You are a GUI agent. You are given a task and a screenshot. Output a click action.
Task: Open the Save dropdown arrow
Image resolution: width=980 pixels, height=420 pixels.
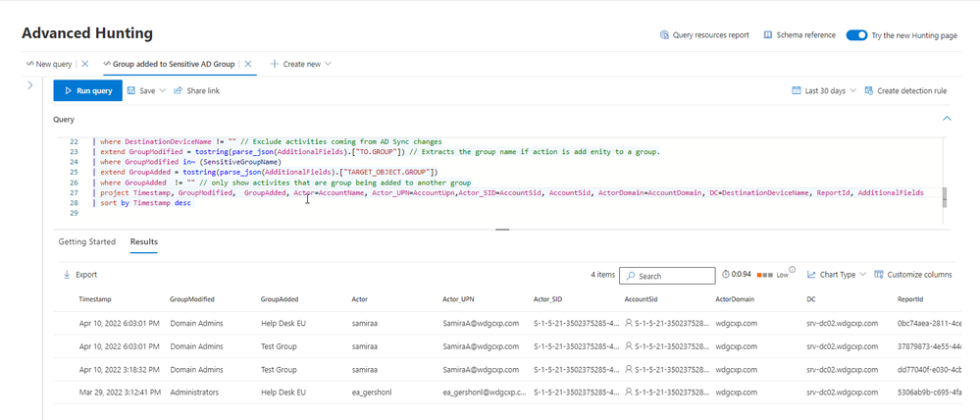[163, 90]
